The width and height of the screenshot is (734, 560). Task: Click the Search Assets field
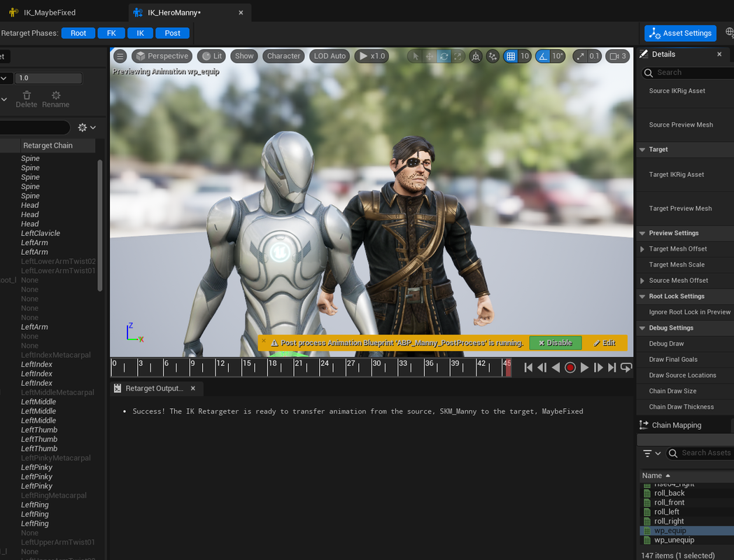point(700,453)
